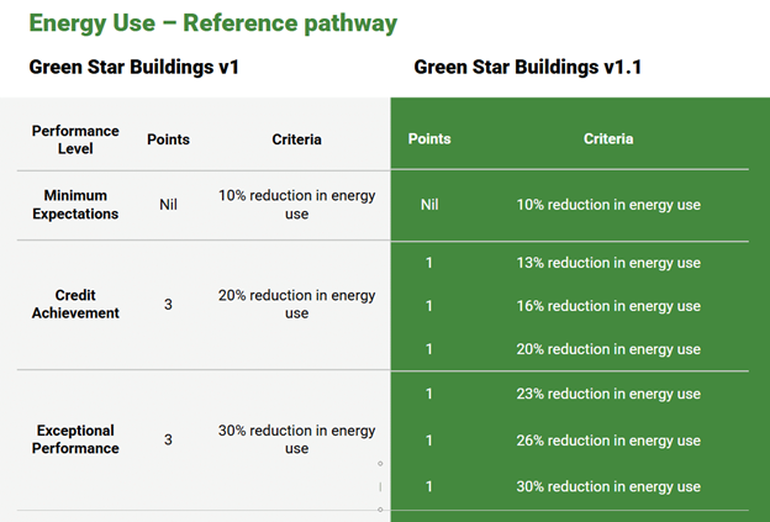This screenshot has width=770, height=522.
Task: Click '13% reduction in energy use' criteria
Action: click(x=608, y=263)
